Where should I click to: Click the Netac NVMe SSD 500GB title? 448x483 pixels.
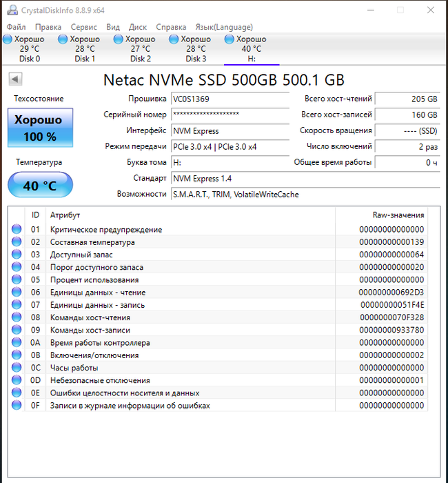coord(224,80)
